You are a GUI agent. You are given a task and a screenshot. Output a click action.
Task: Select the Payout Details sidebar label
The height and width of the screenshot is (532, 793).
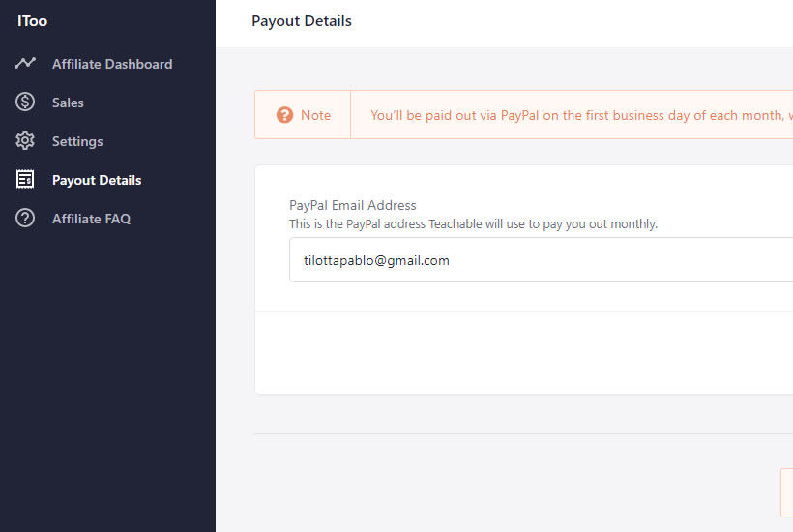(97, 181)
